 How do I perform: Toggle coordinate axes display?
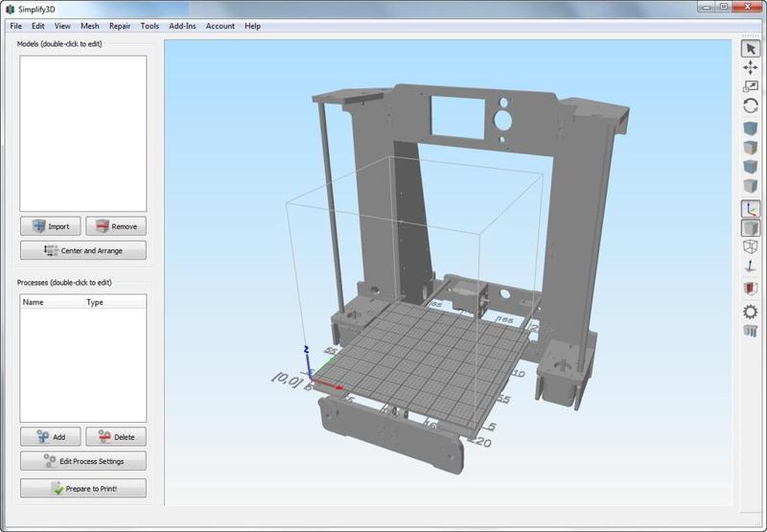[x=751, y=208]
